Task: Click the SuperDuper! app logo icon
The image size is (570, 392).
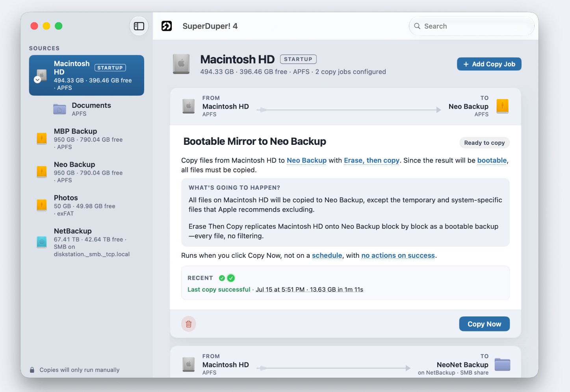Action: [167, 26]
